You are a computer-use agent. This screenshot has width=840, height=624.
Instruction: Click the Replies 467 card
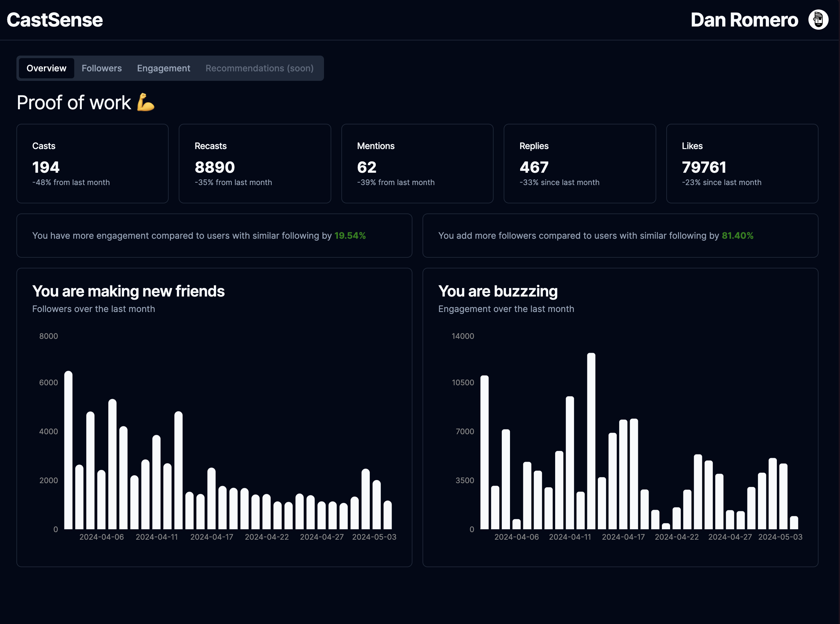[580, 164]
